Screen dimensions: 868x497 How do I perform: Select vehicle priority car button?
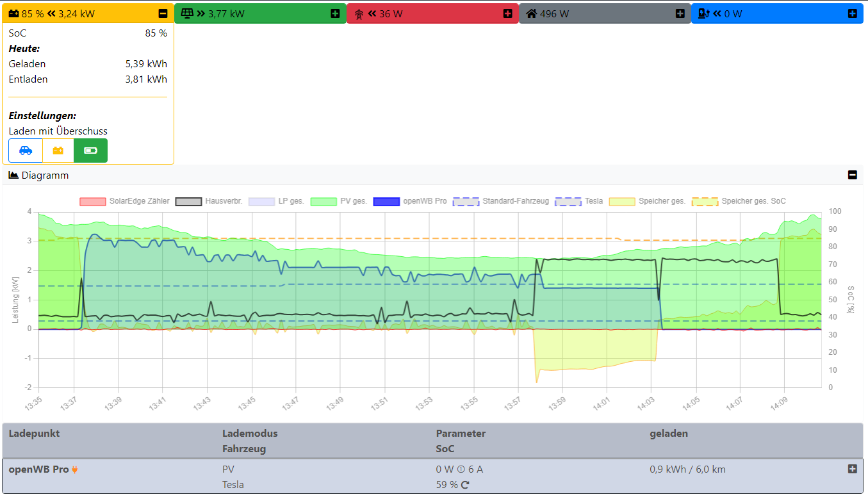(x=26, y=151)
